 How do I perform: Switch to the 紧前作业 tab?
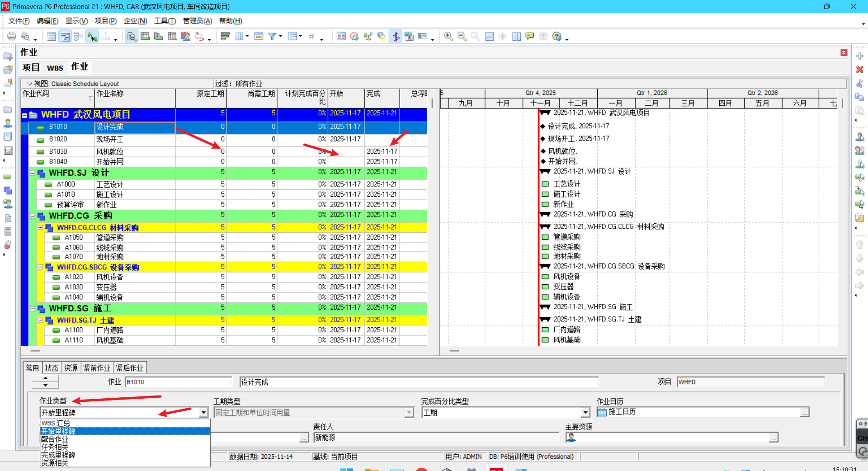click(x=97, y=368)
